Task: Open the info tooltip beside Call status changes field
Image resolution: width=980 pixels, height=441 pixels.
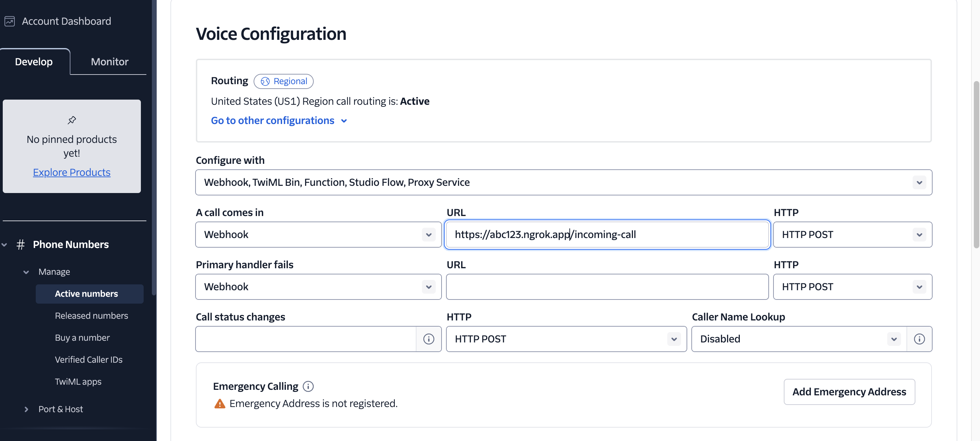Action: tap(429, 339)
